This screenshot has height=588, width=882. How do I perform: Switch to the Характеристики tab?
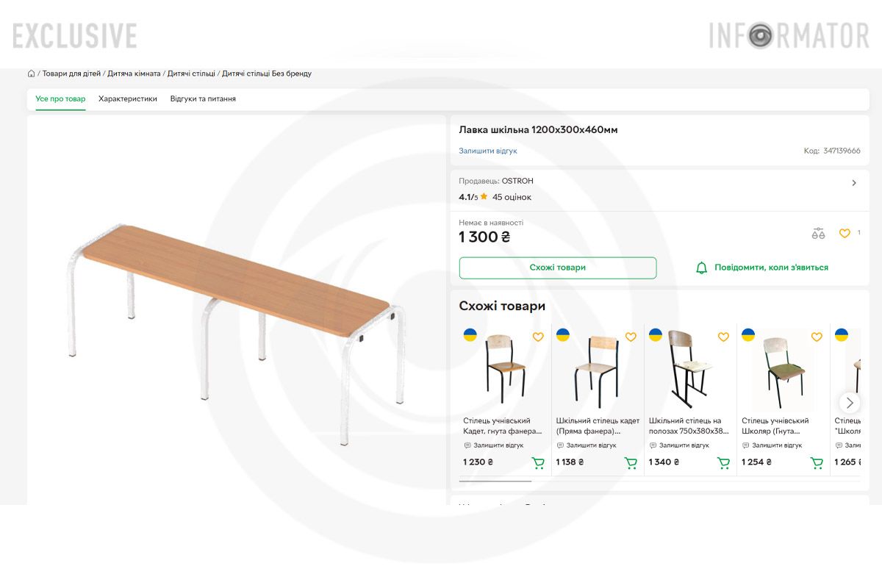128,98
